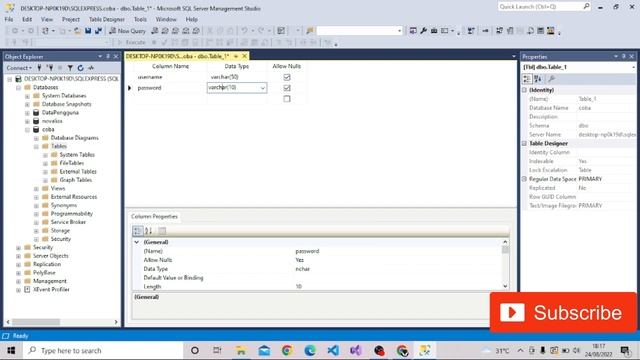Toggle Allow Nulls for username column
640x360 pixels.
tap(287, 77)
